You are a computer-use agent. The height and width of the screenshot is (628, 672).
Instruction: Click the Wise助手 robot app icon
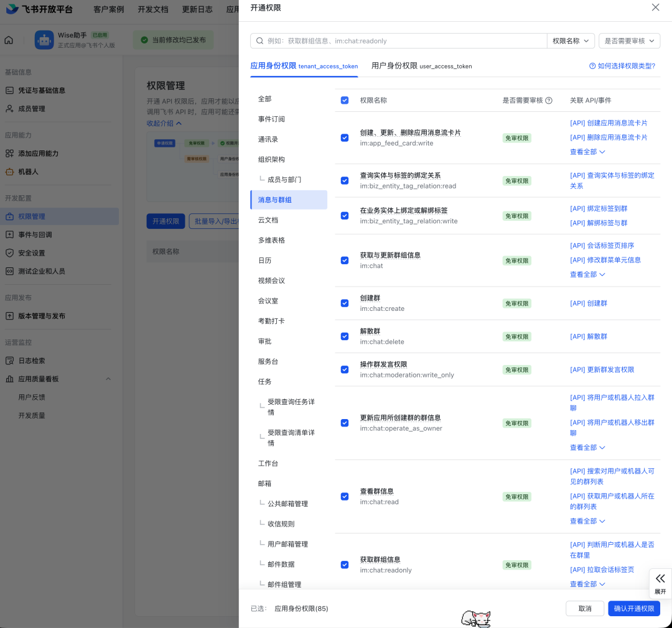pyautogui.click(x=44, y=40)
